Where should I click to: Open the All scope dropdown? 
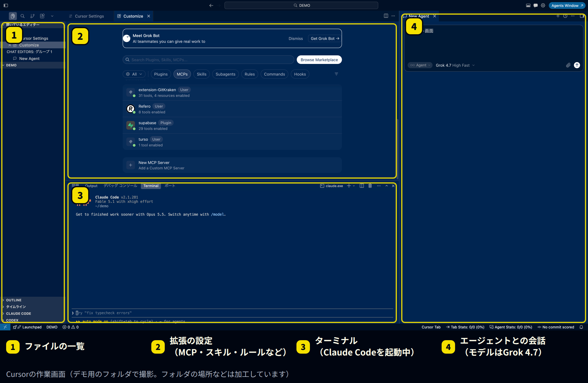click(134, 74)
